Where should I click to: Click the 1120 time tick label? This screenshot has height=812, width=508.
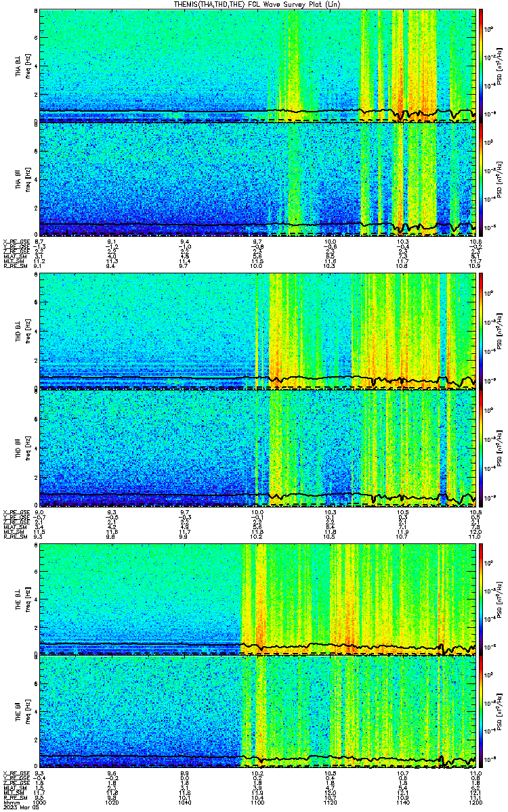(330, 802)
